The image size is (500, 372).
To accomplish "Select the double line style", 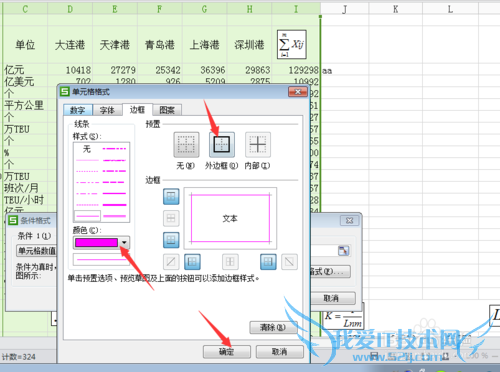I will coord(114,216).
